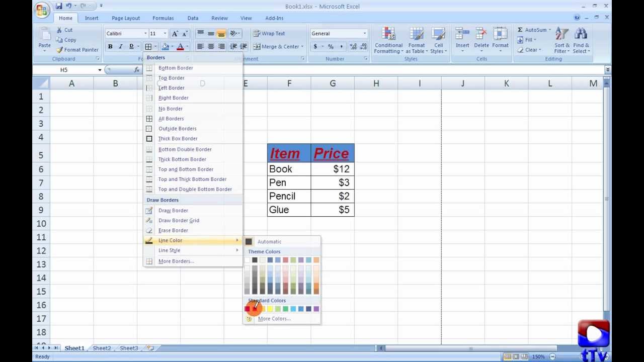Click the Copy command
This screenshot has height=362, width=644.
coord(66,40)
